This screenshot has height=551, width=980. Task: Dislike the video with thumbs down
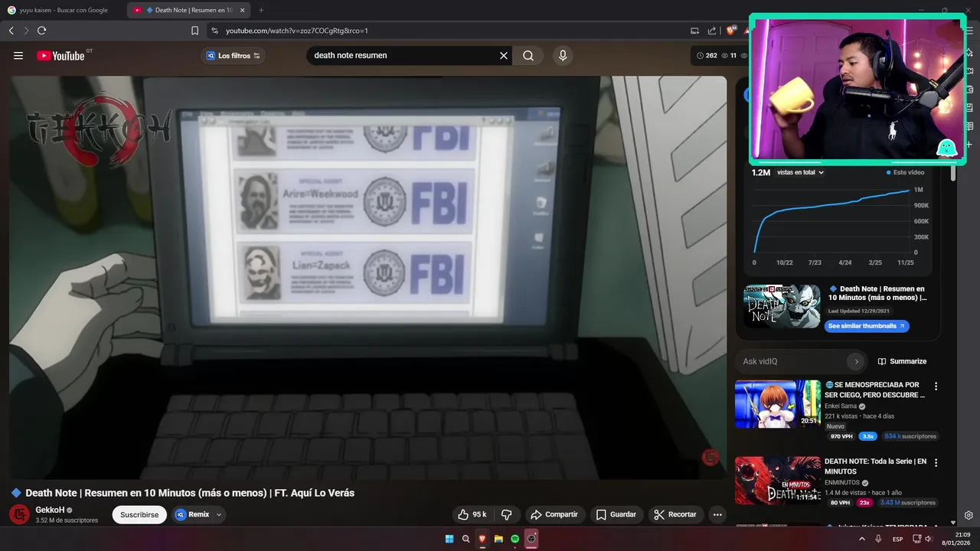coord(506,514)
